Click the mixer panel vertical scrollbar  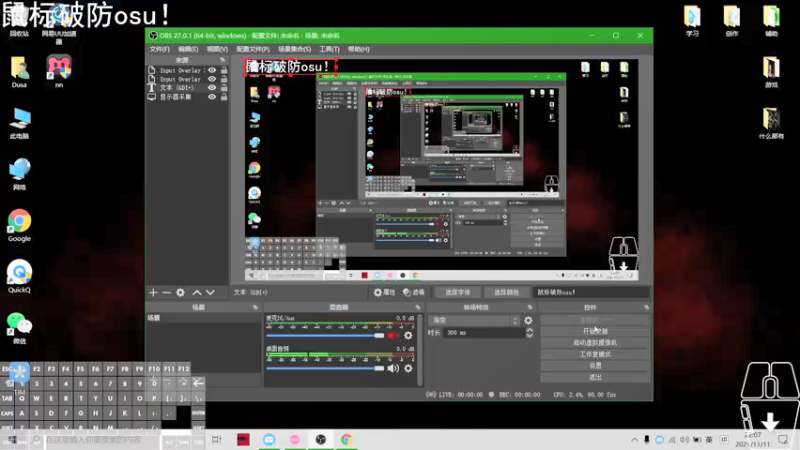click(420, 349)
